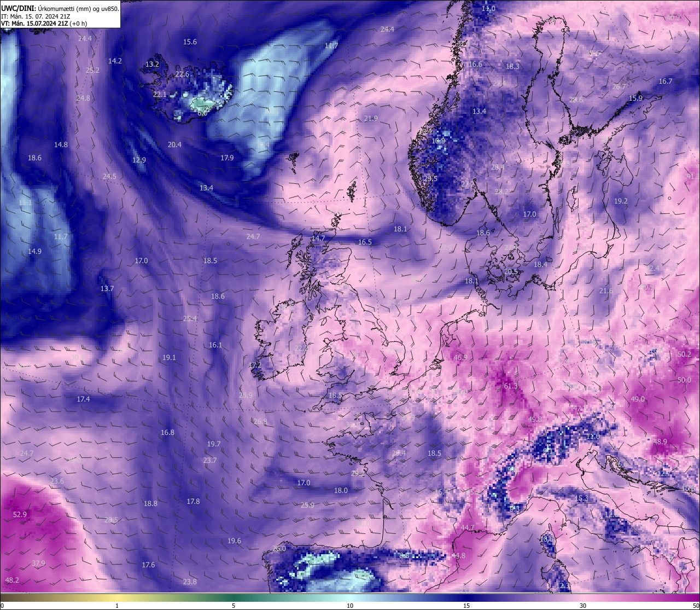Click the 61.3 value over Germany

click(x=510, y=386)
